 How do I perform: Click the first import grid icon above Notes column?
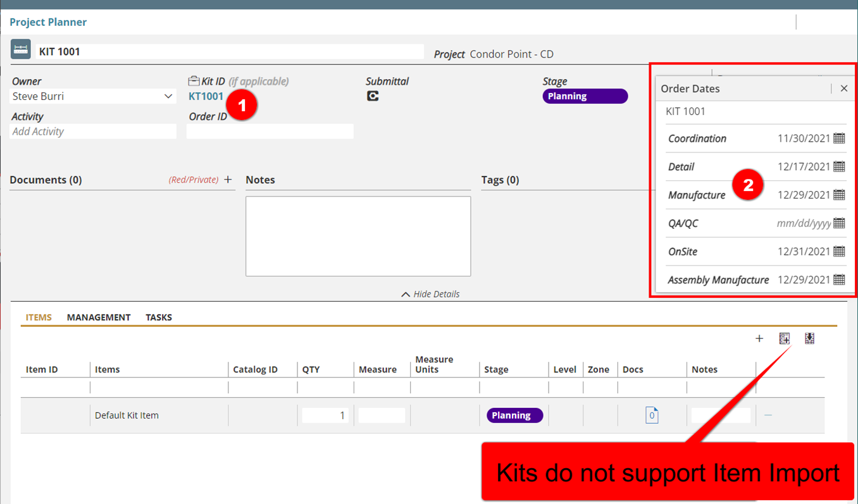[785, 339]
